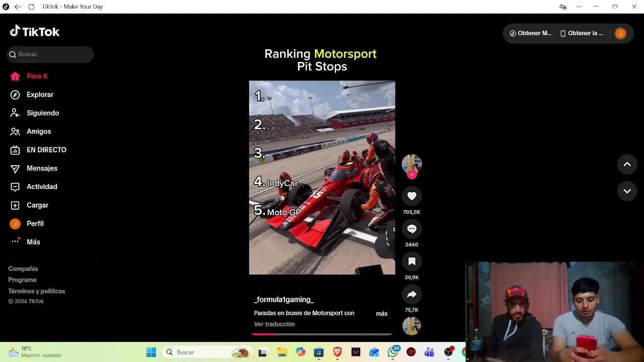
Task: Click the 'Obtener M...' button in the header
Action: click(530, 33)
